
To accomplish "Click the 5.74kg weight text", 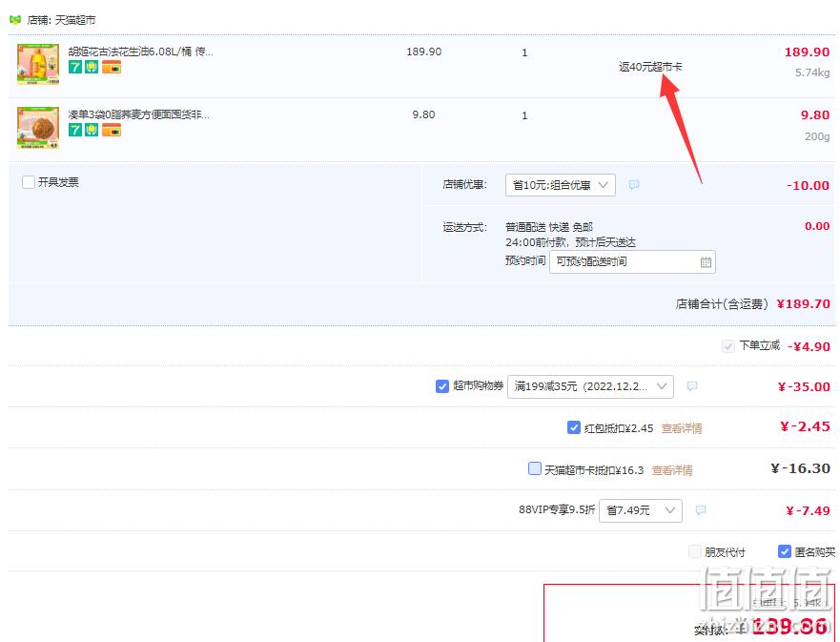I will coord(812,72).
